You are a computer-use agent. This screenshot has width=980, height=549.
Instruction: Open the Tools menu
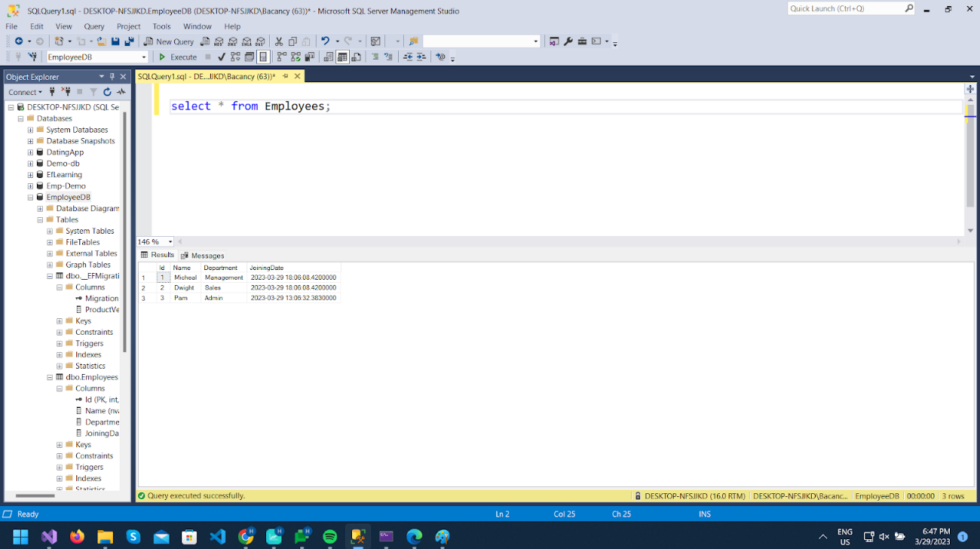coord(162,26)
